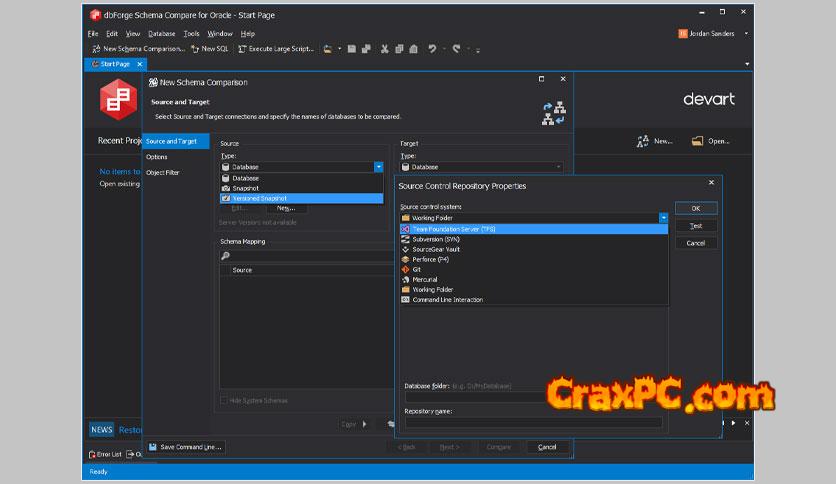Click Execute Large Script in toolbar
Viewport: 836px width, 484px height.
(x=276, y=48)
